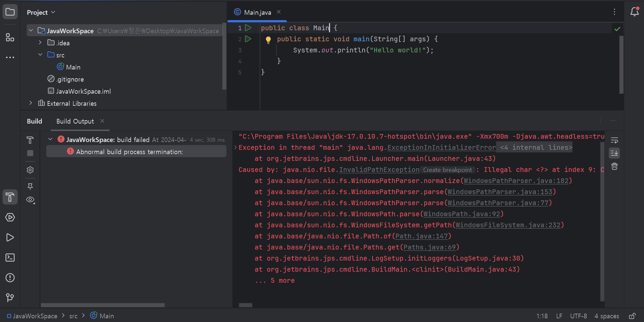The height and width of the screenshot is (322, 644).
Task: Open the Main class in project tree
Action: (73, 67)
